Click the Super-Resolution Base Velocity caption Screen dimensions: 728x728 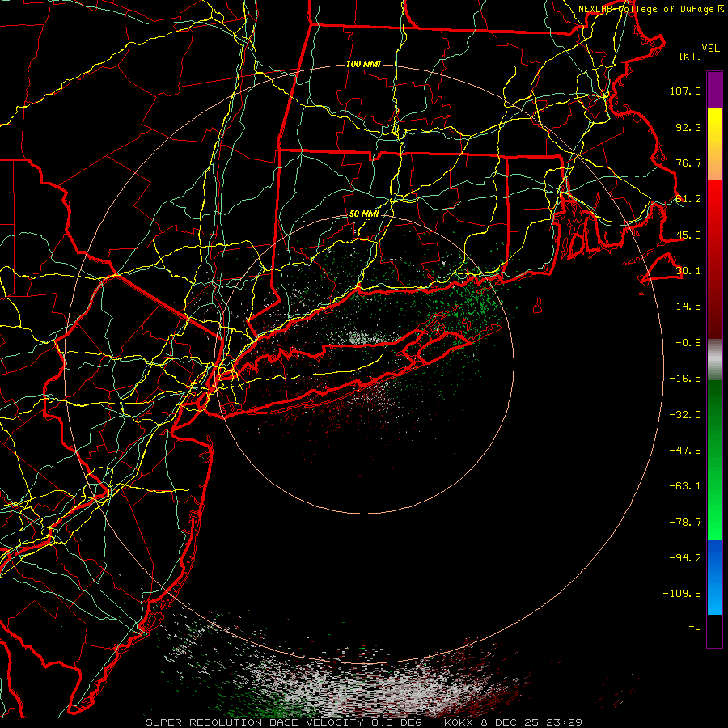tap(364, 722)
